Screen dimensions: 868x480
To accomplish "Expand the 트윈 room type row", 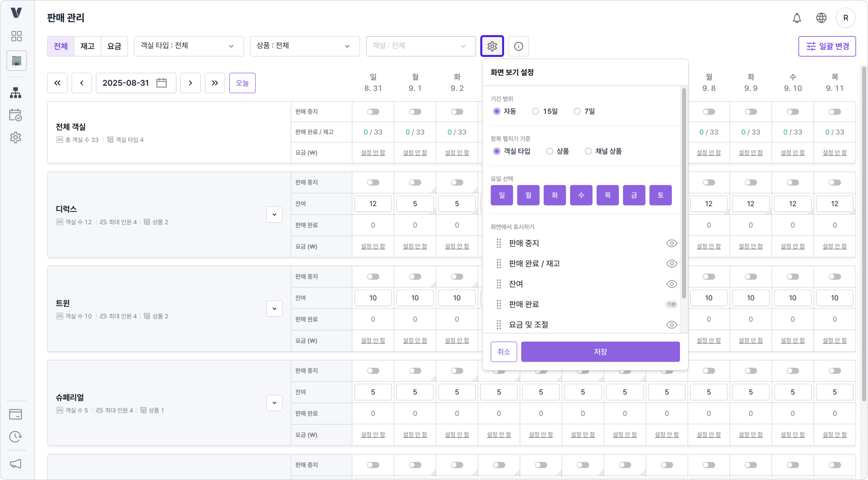I will (x=274, y=309).
